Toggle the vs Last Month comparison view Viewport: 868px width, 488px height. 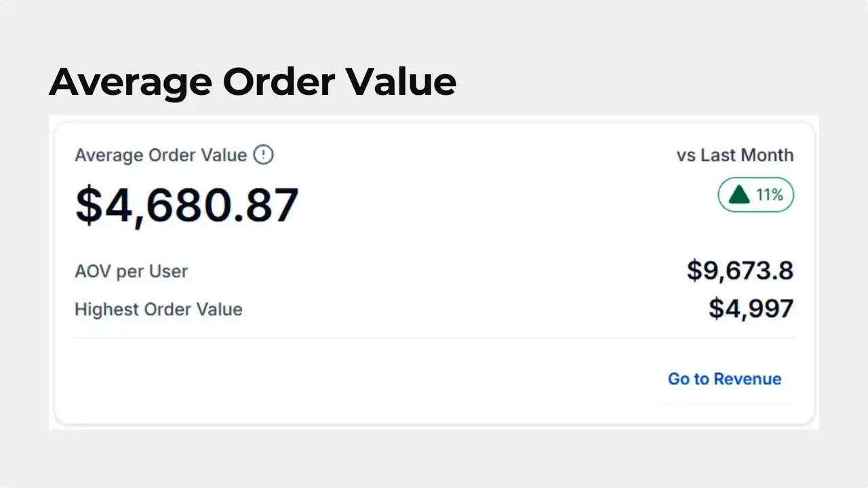(x=735, y=155)
